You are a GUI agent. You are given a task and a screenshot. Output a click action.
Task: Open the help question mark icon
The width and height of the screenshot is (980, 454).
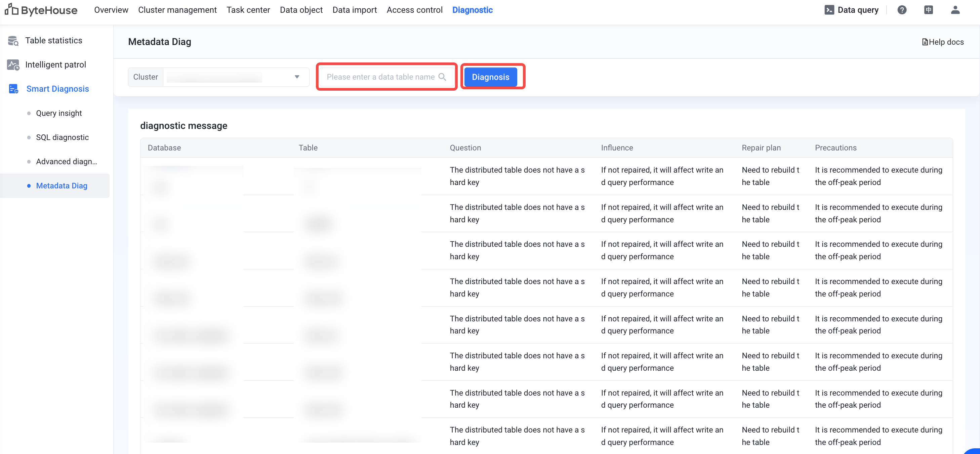902,10
